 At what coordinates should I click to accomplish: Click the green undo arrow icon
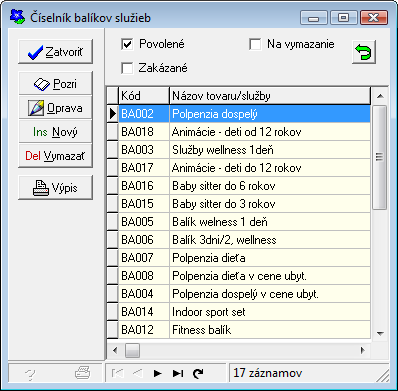(x=364, y=52)
